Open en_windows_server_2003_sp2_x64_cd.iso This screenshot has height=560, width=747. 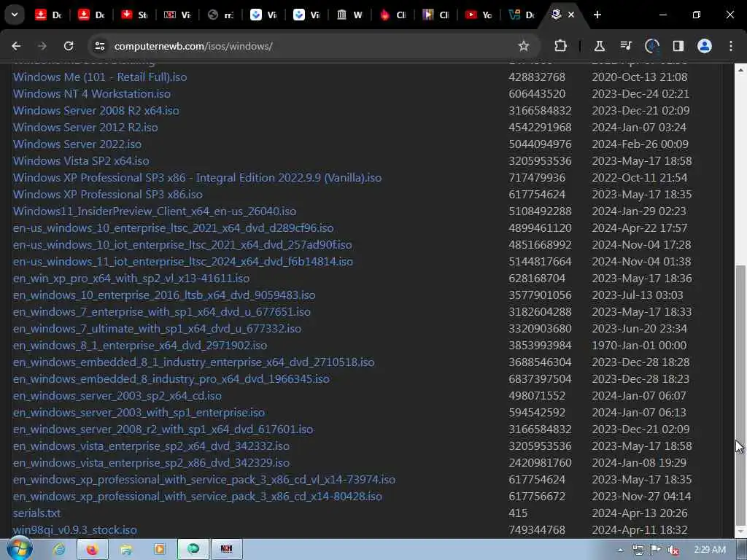point(117,396)
